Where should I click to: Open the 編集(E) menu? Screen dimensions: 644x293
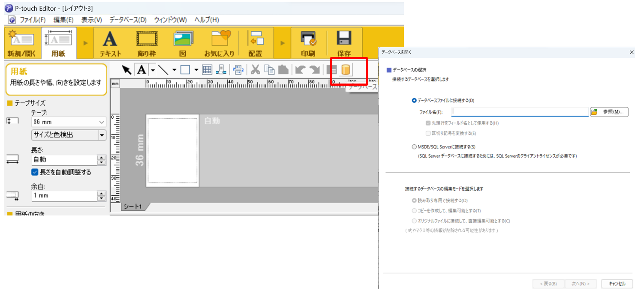63,20
